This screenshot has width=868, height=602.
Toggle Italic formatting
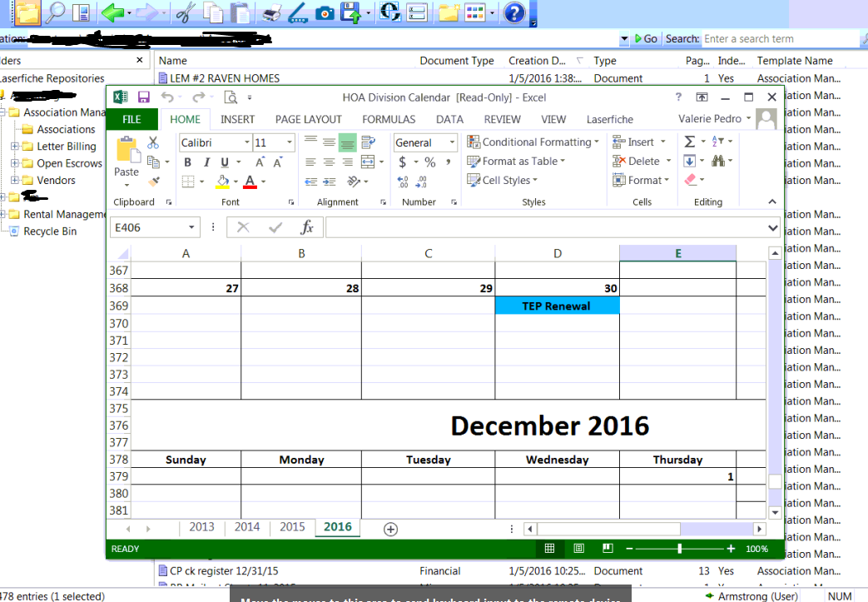[x=206, y=162]
